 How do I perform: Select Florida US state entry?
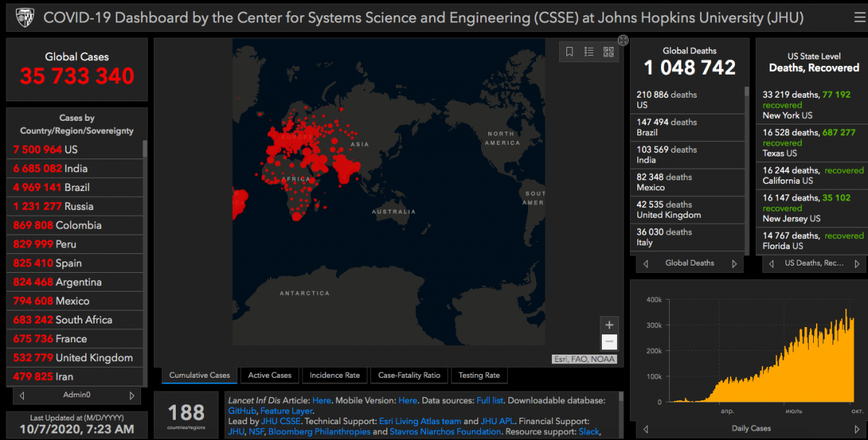click(813, 241)
